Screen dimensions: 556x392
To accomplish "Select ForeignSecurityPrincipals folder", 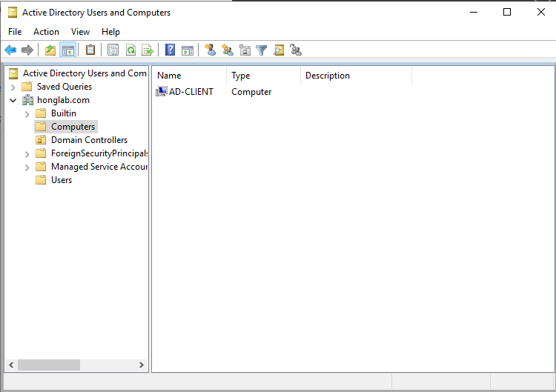I will 99,153.
